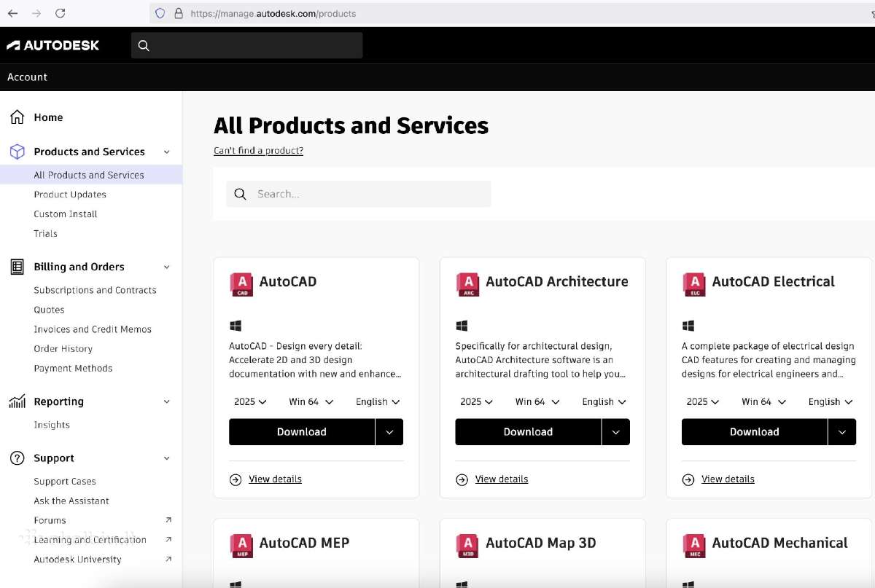The width and height of the screenshot is (875, 588).
Task: Click the AutoCAD Electrical ELC logo icon
Action: click(694, 284)
